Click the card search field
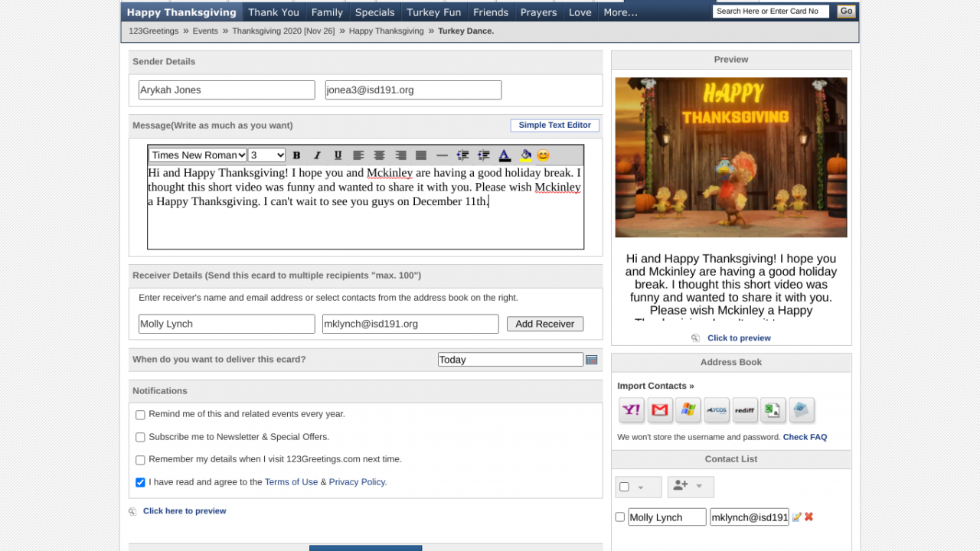 pyautogui.click(x=771, y=11)
